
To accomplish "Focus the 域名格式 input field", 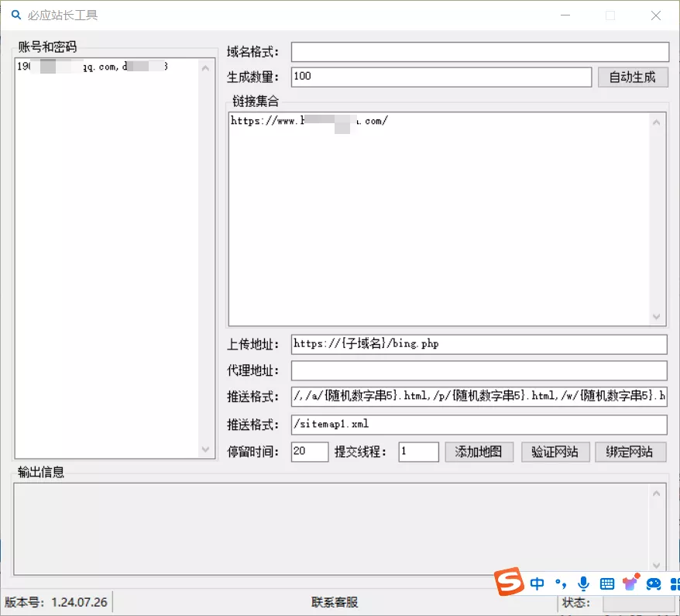I will pyautogui.click(x=479, y=52).
